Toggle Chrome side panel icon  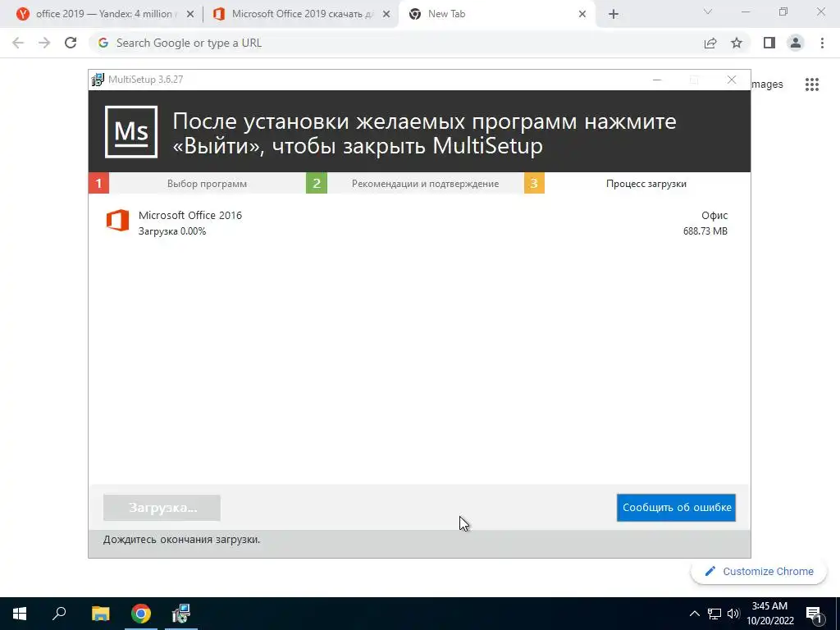pos(769,43)
